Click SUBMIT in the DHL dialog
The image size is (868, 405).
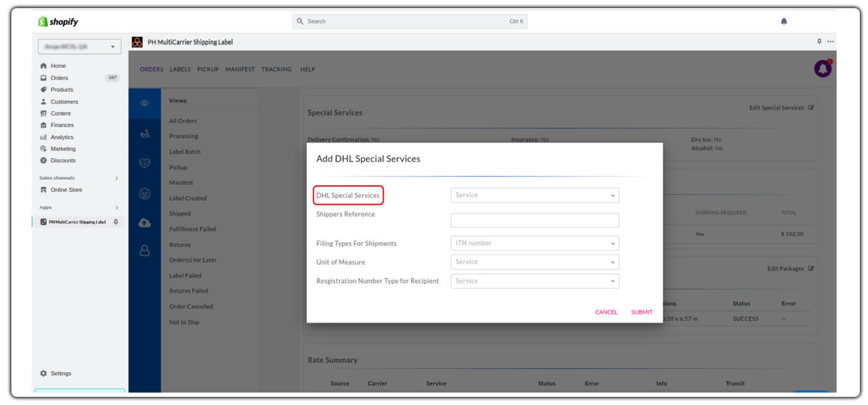click(x=642, y=312)
